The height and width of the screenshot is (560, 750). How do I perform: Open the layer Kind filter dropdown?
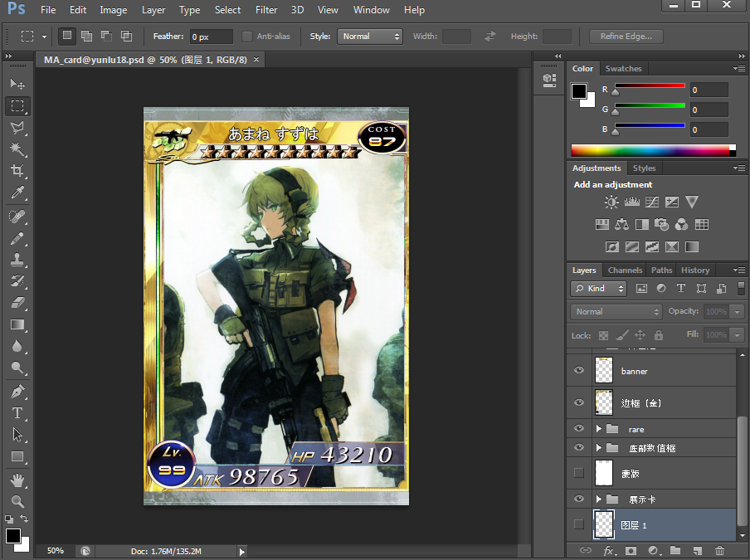point(598,289)
